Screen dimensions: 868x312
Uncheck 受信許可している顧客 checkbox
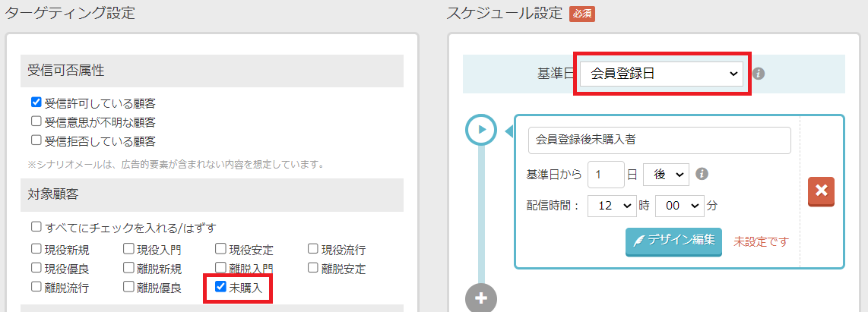[36, 102]
